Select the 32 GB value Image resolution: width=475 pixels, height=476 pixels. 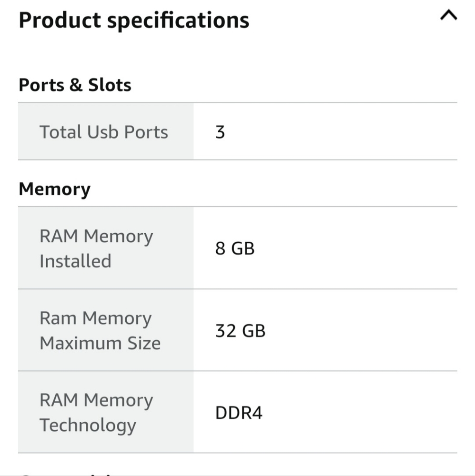point(241,331)
